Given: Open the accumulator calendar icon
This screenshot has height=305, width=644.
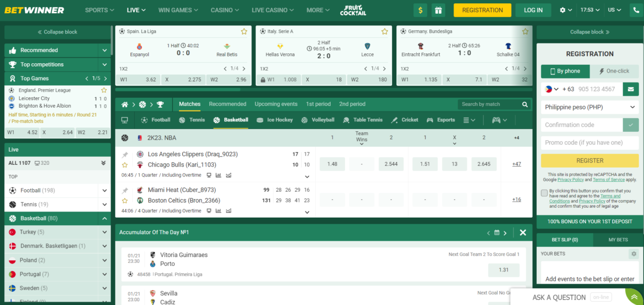Looking at the screenshot, I should (x=496, y=232).
